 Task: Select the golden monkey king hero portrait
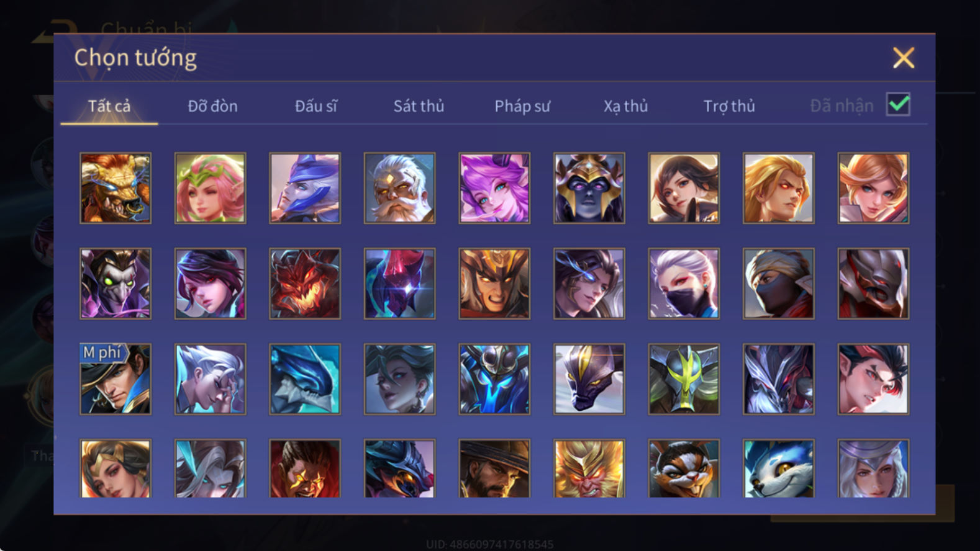(x=589, y=468)
